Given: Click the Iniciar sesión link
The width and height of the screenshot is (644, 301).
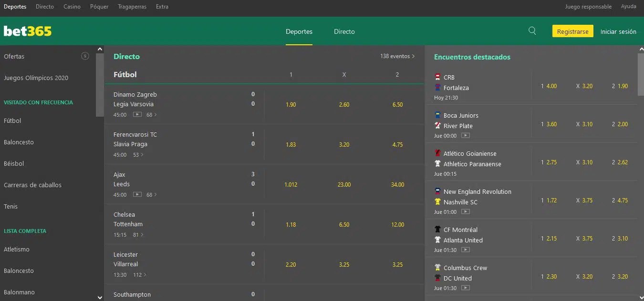Looking at the screenshot, I should 618,31.
